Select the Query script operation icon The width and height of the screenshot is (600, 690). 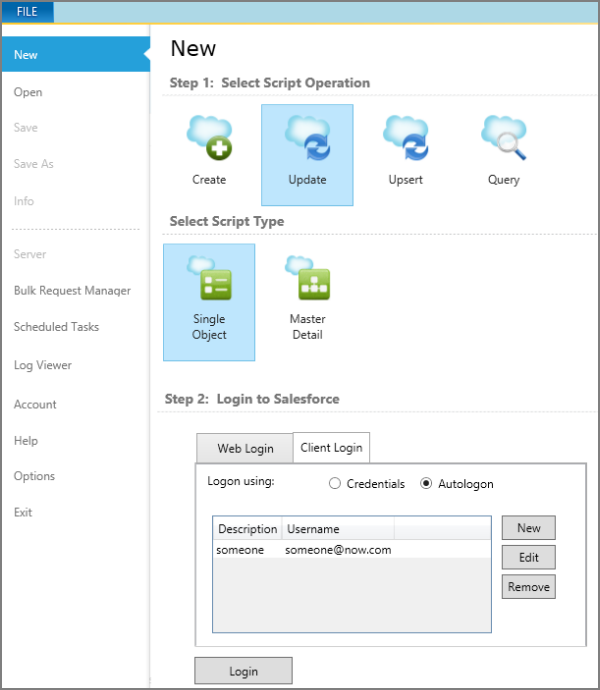504,138
